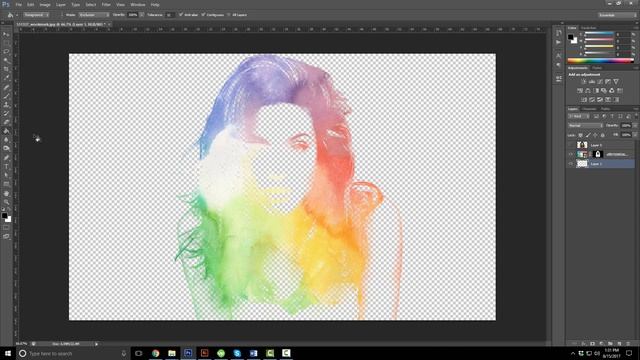
Task: Add a Hue/Saturation adjustment
Action: click(x=580, y=91)
